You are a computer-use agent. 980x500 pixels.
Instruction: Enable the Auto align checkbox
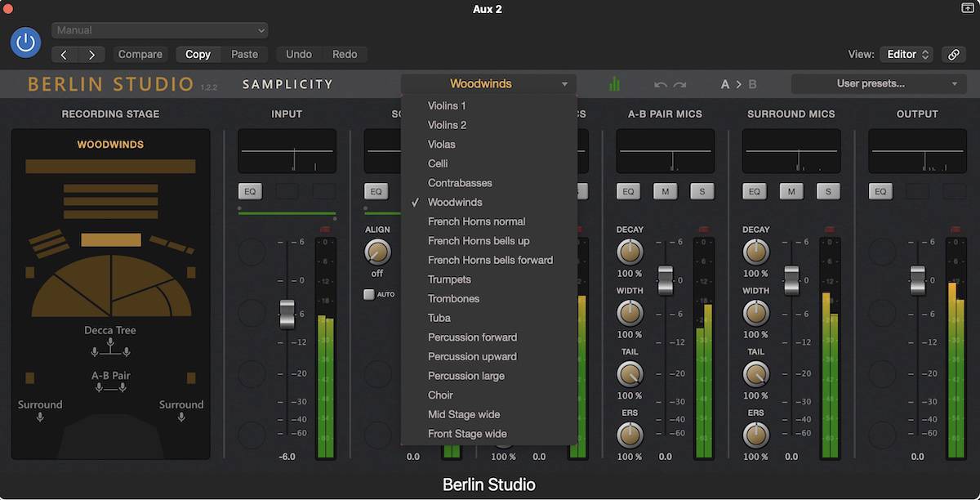coord(369,294)
